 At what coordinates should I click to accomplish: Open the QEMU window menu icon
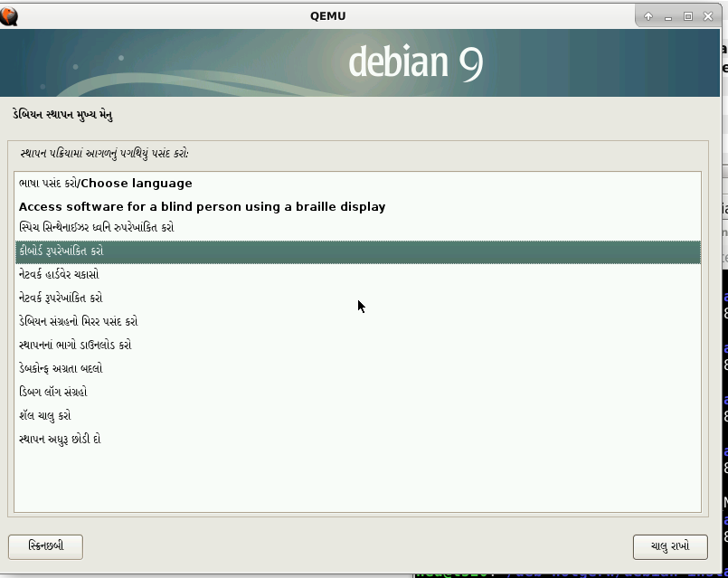point(8,16)
